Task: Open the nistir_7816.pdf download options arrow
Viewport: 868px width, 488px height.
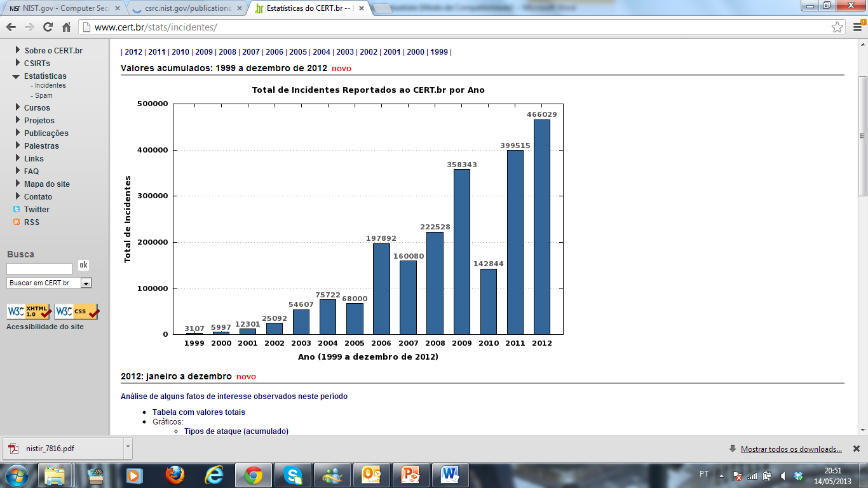Action: (128, 447)
